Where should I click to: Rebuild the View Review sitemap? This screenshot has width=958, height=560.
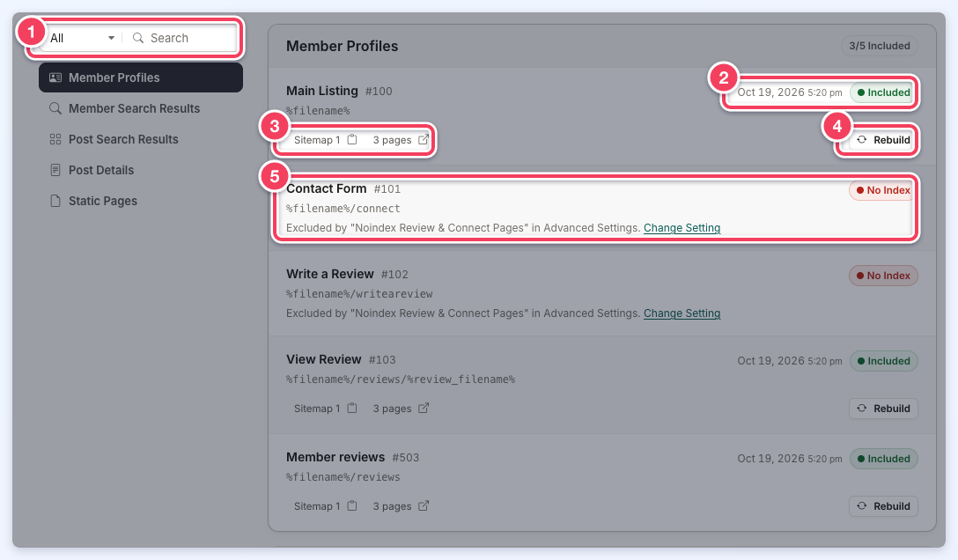pos(883,409)
